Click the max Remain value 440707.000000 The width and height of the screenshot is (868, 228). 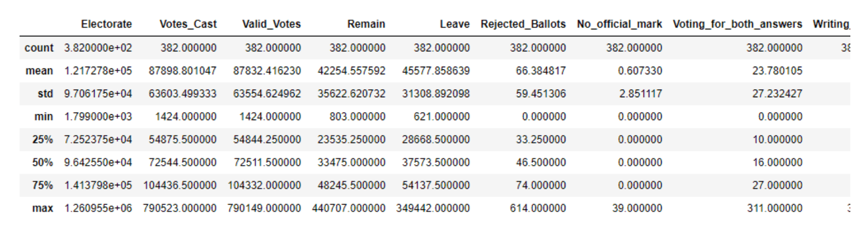(348, 209)
